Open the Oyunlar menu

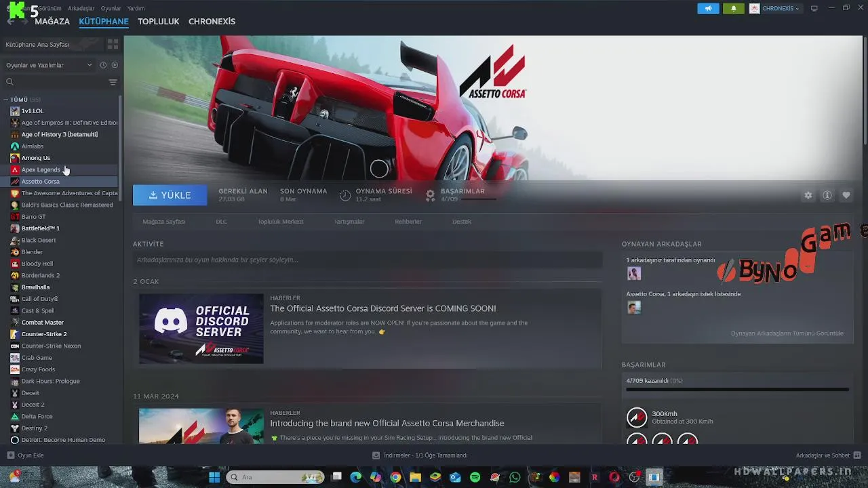click(111, 8)
